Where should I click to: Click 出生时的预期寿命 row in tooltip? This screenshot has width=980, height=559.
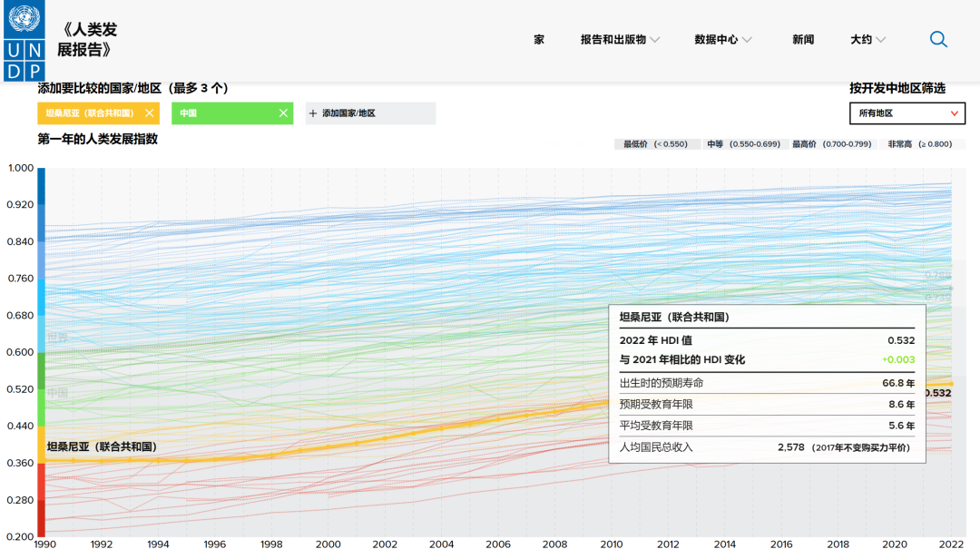767,383
